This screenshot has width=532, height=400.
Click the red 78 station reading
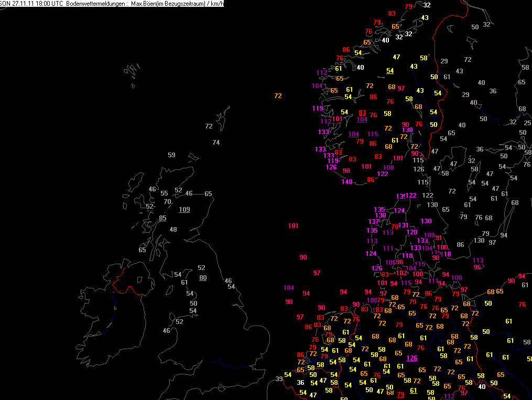coord(395,226)
